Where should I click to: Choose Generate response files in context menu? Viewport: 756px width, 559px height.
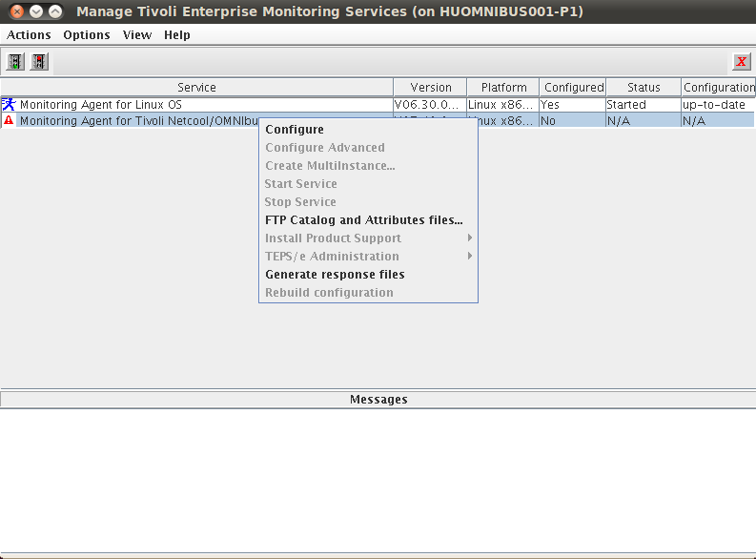click(368, 275)
